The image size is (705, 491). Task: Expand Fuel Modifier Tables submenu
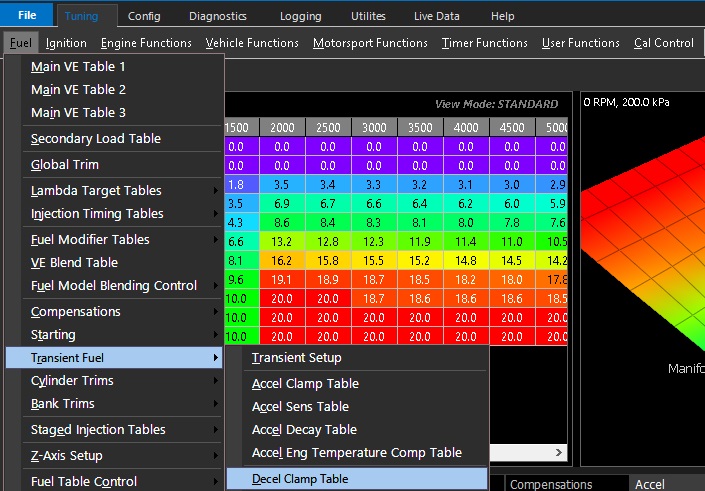point(114,240)
